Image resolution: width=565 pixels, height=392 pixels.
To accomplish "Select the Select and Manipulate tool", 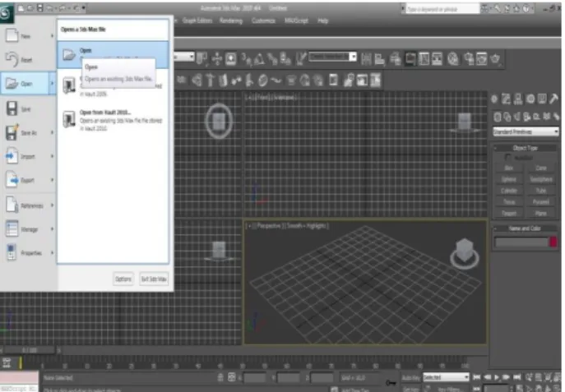I will [217, 58].
